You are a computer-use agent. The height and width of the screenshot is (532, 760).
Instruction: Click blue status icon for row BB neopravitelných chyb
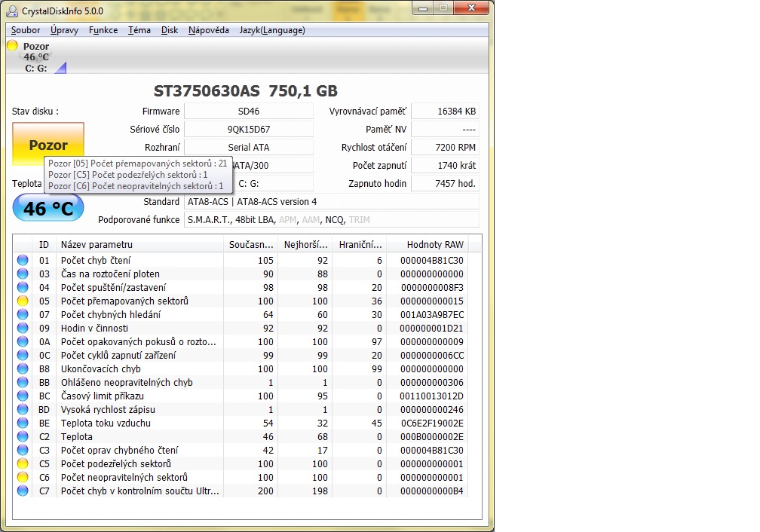tap(23, 382)
